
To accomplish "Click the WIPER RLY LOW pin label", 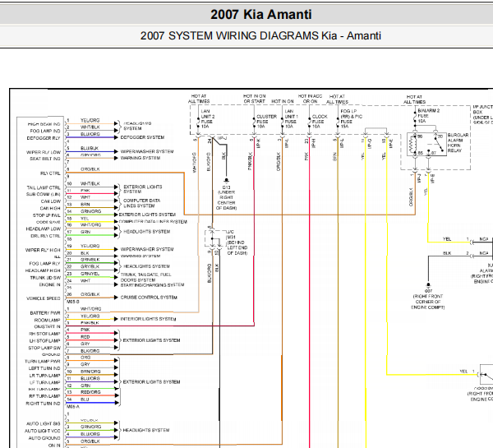I will (43, 152).
